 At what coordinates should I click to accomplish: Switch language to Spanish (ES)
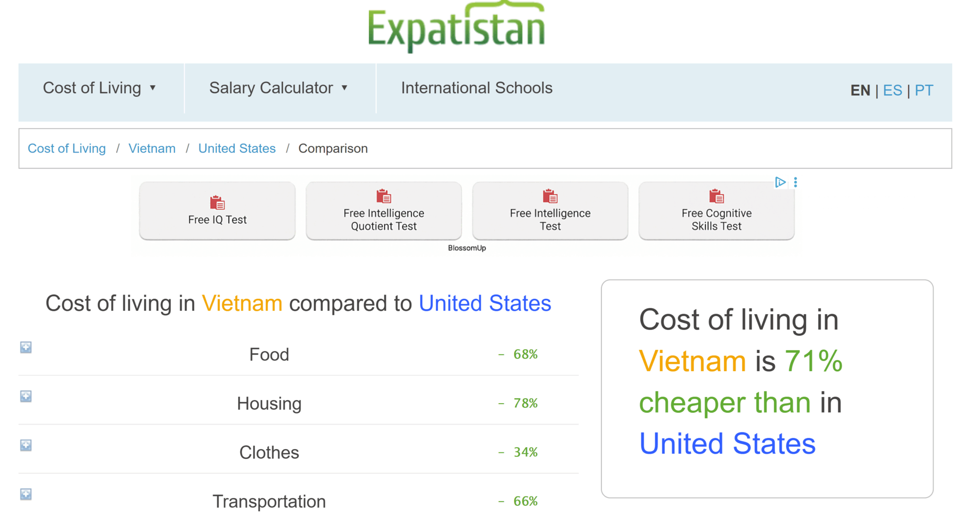[892, 90]
